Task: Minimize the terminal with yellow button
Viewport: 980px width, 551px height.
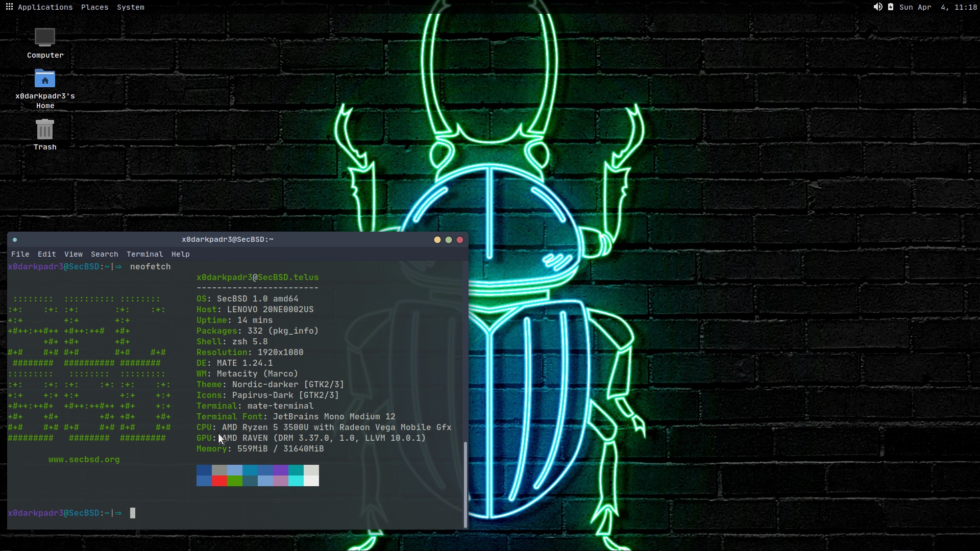Action: tap(437, 240)
